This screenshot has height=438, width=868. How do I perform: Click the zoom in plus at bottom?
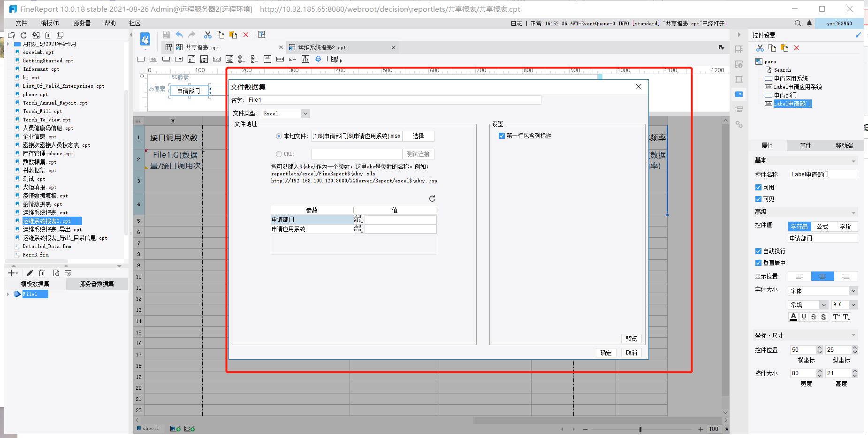coord(700,429)
